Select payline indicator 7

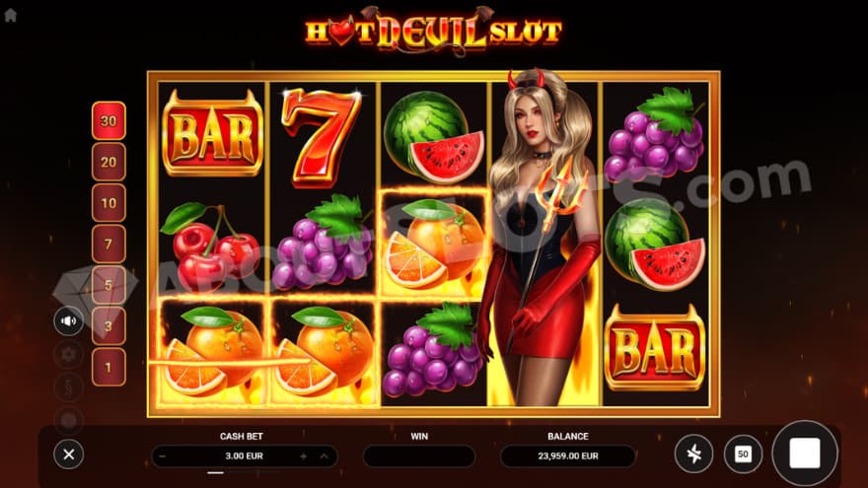[108, 244]
